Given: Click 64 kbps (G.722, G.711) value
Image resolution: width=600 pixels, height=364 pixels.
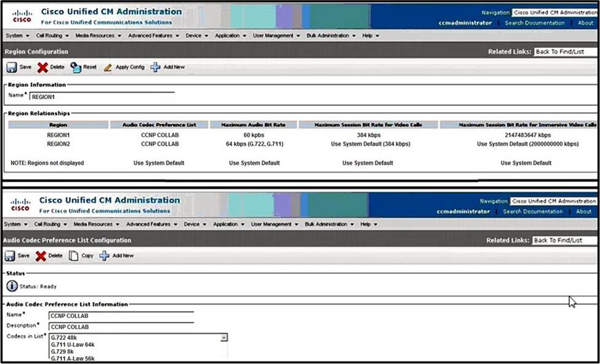Looking at the screenshot, I should [x=254, y=144].
